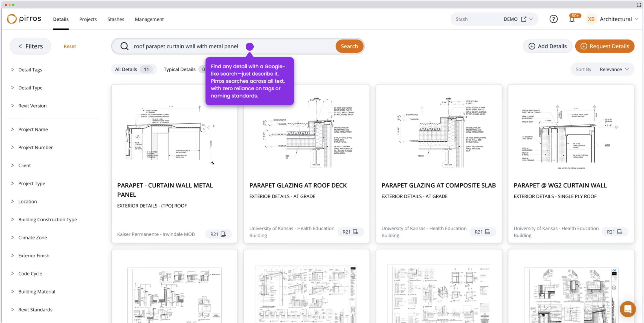Open the chat support bubble icon
Viewport: 644px width, 323px height.
pyautogui.click(x=628, y=309)
